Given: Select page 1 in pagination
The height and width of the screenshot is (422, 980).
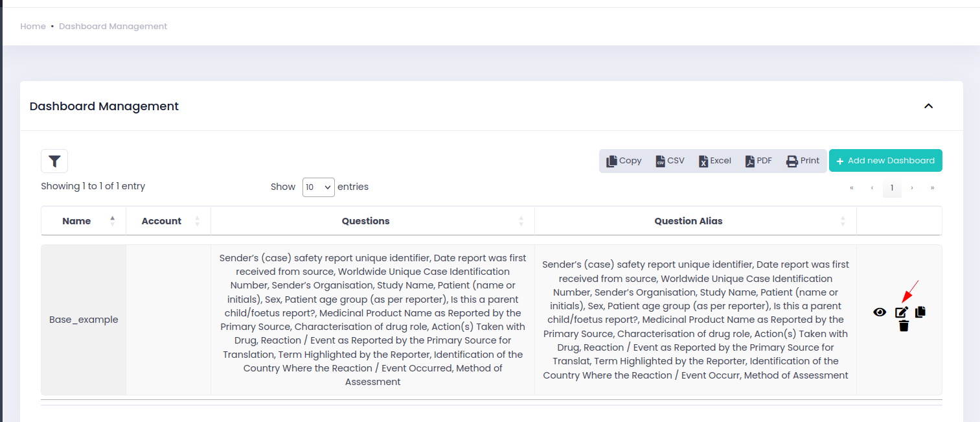Looking at the screenshot, I should 892,188.
